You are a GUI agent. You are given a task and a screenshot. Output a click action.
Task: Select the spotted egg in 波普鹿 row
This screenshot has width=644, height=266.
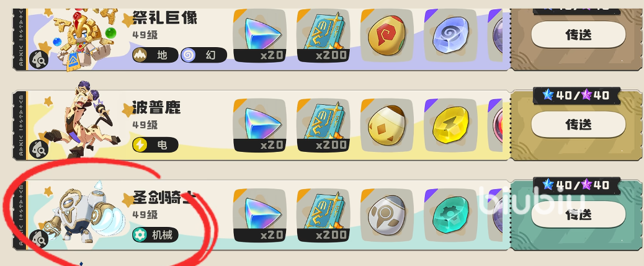click(x=387, y=126)
